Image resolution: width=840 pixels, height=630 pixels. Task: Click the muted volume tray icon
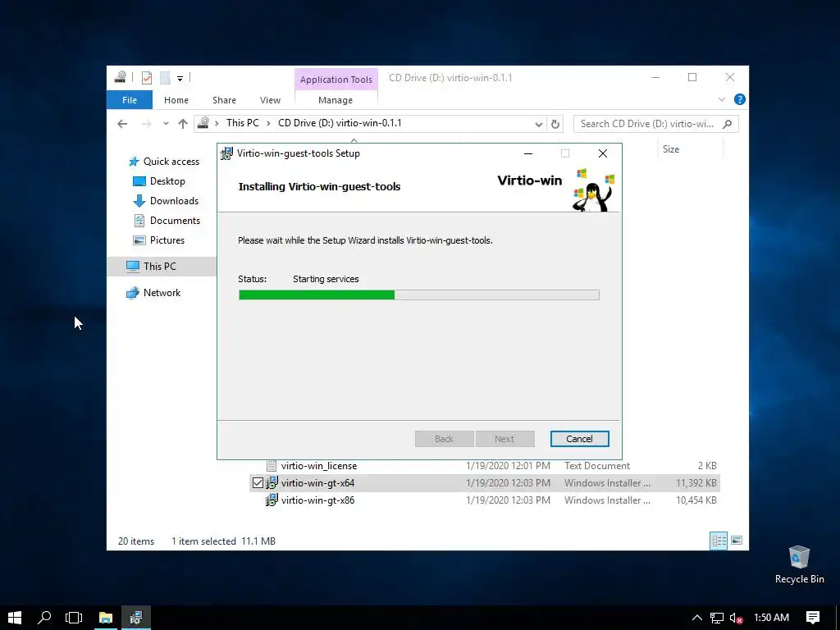[736, 618]
